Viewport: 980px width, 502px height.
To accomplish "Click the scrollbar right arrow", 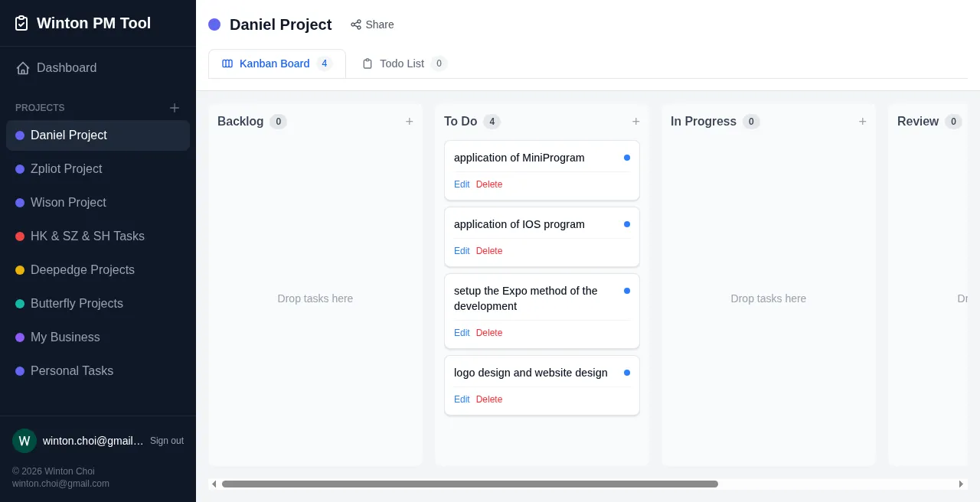I will (962, 484).
